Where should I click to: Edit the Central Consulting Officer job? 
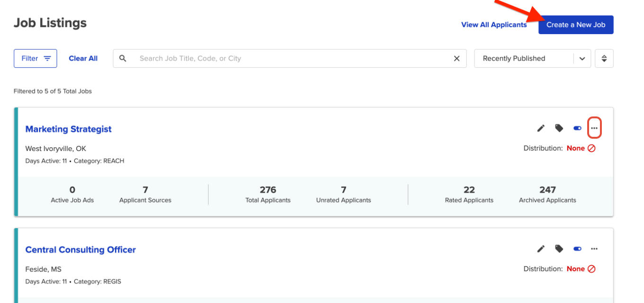coord(541,249)
